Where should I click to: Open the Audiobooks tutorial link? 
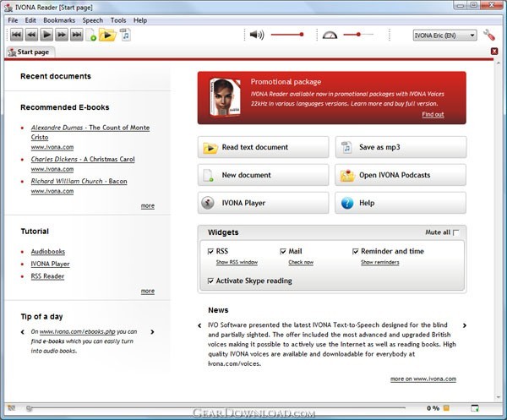coord(48,252)
